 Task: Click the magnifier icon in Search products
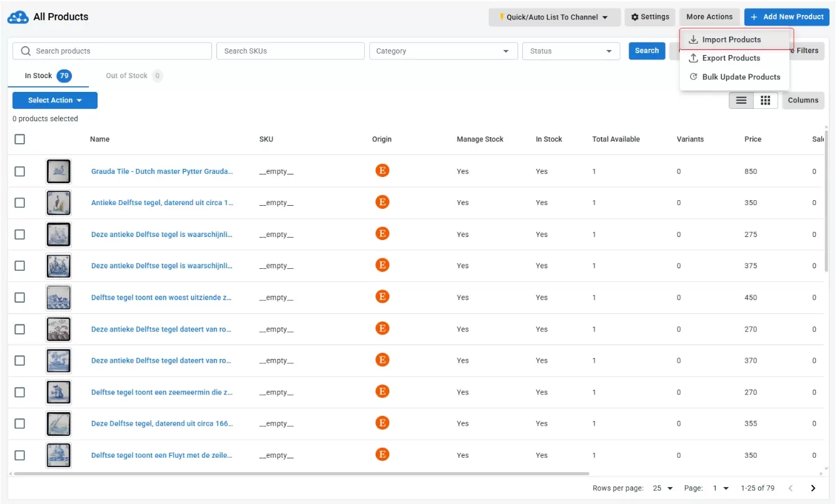[26, 51]
